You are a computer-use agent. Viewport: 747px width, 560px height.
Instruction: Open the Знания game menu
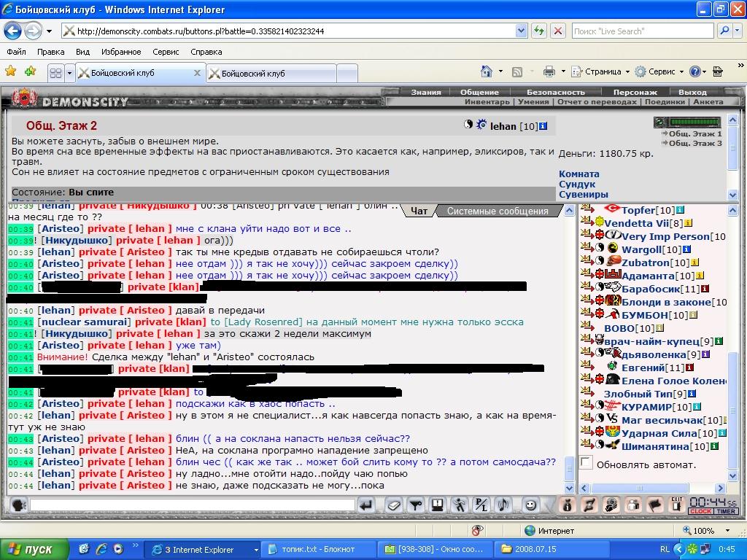tap(426, 92)
